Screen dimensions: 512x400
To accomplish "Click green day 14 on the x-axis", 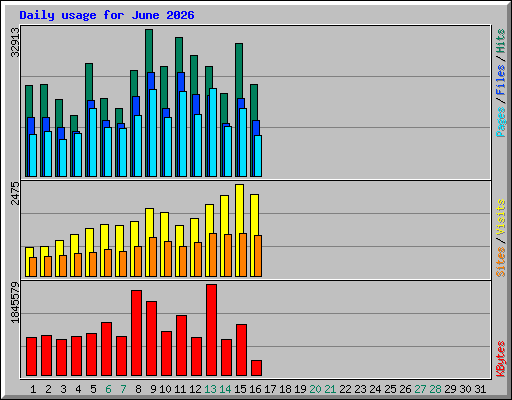I will tap(225, 389).
